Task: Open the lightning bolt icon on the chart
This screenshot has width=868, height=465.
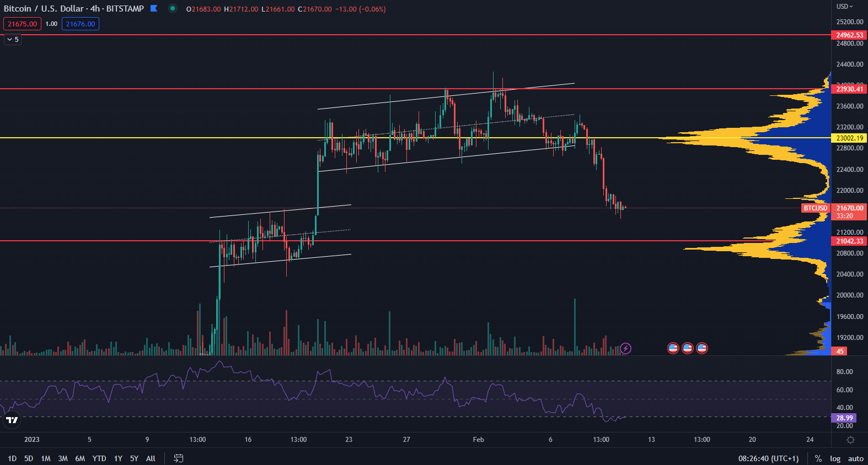Action: (625, 348)
